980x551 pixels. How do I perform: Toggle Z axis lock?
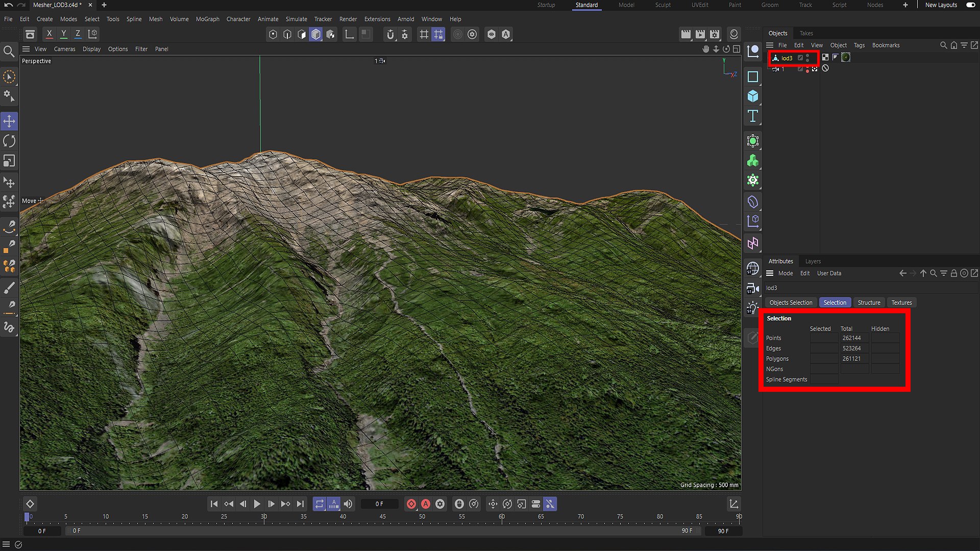[78, 34]
